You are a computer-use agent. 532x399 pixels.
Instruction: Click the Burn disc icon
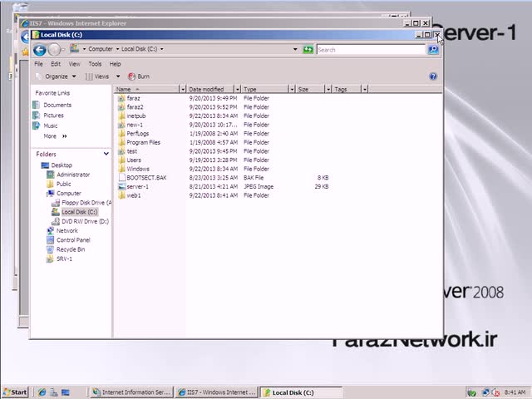131,76
